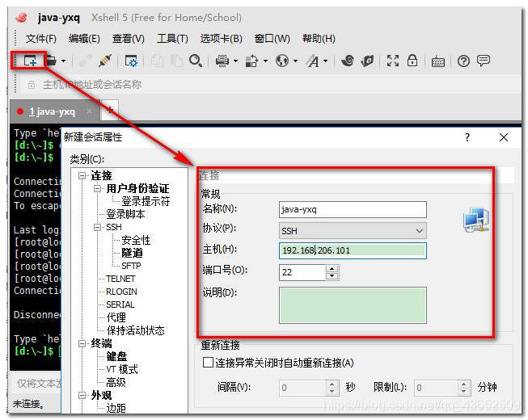Click the globe encoding icon
The width and height of the screenshot is (528, 420).
pyautogui.click(x=282, y=61)
